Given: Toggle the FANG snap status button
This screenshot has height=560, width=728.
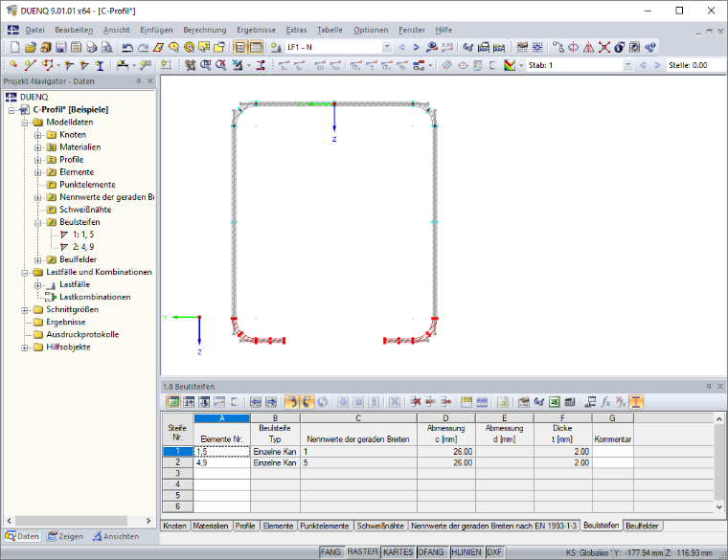Looking at the screenshot, I should (331, 552).
